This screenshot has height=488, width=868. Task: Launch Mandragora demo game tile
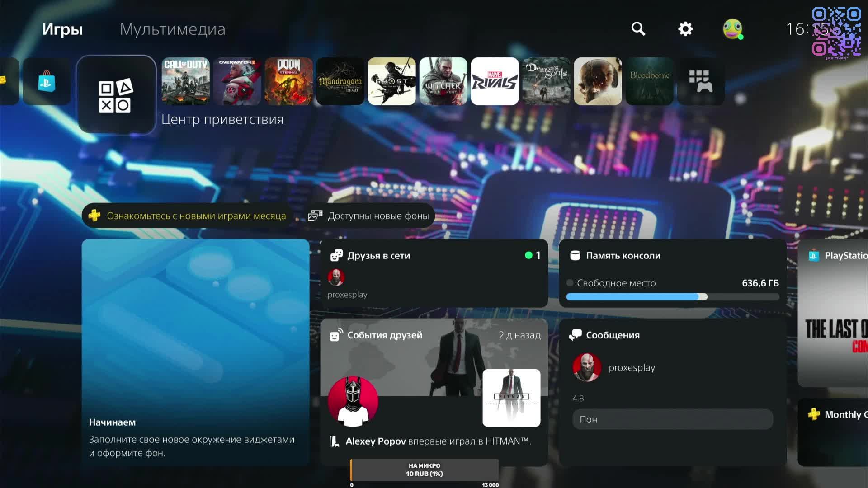[340, 81]
